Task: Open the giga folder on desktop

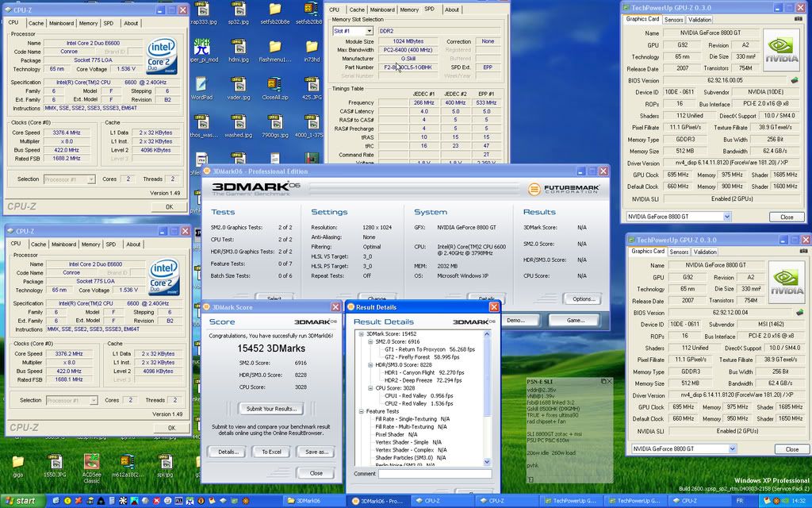Action: [17, 464]
